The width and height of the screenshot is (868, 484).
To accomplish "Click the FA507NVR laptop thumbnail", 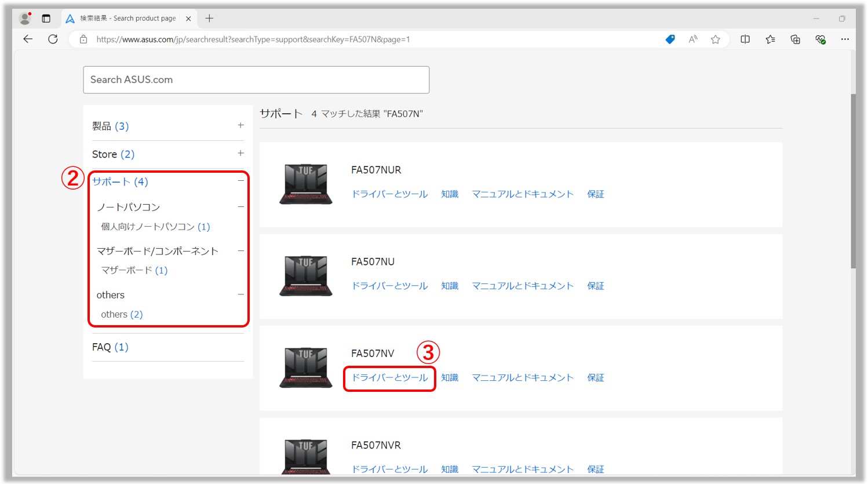I will 306,457.
